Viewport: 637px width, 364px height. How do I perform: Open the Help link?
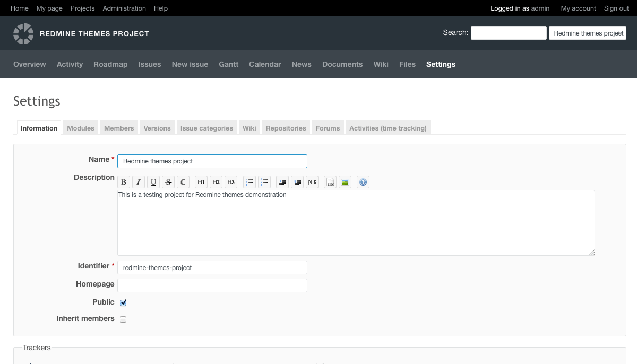click(x=161, y=8)
